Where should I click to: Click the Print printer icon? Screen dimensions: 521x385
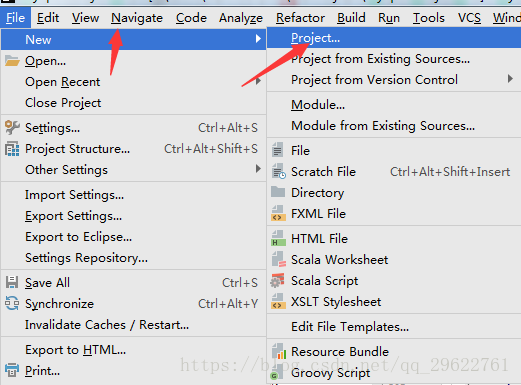click(12, 370)
